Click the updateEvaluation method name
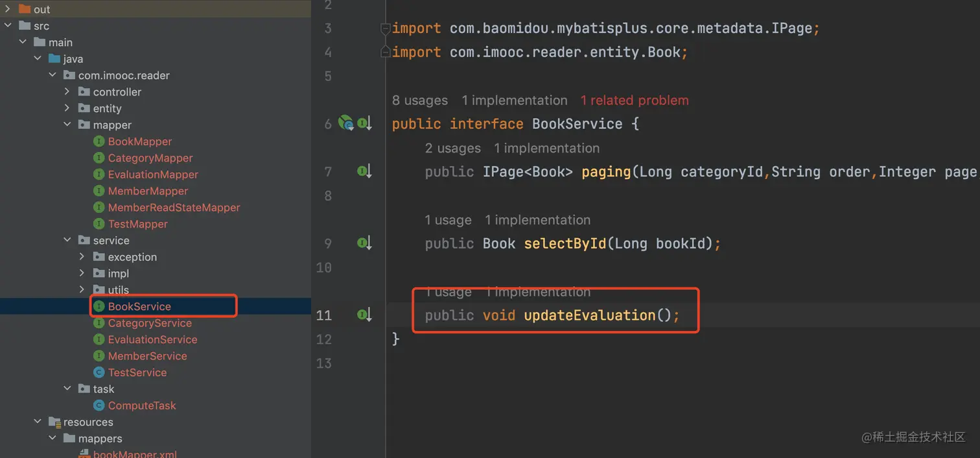Viewport: 980px width, 458px height. point(590,316)
